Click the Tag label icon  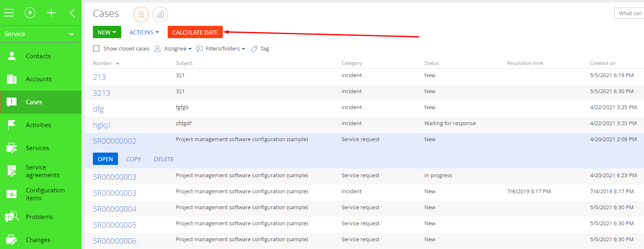254,49
